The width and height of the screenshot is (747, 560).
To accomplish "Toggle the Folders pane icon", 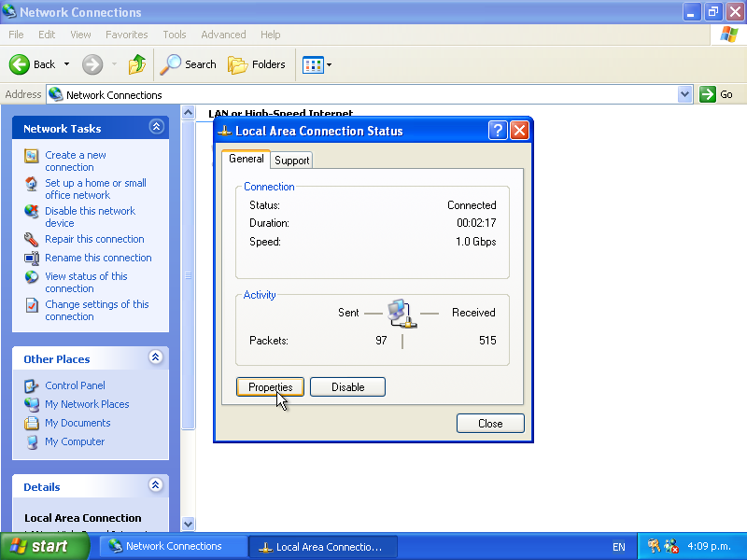I will (x=237, y=64).
